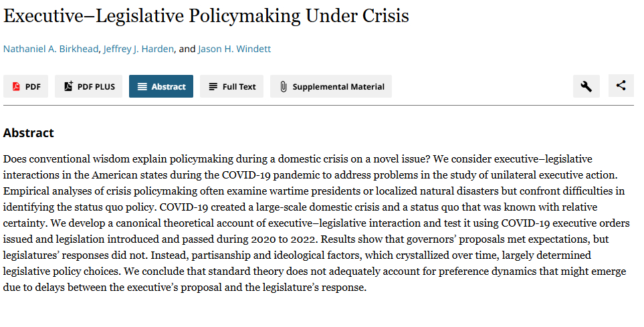The height and width of the screenshot is (327, 644).
Task: Select the Abstract tab label
Action: click(169, 86)
